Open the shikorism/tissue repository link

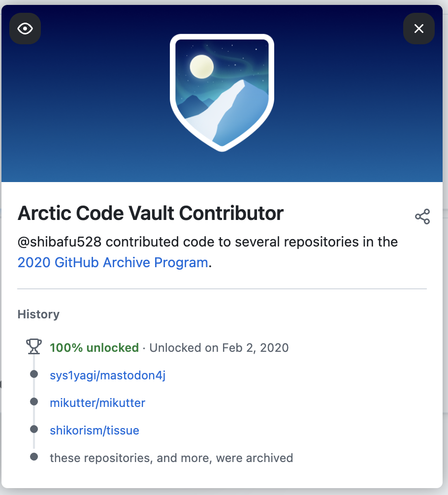point(95,431)
